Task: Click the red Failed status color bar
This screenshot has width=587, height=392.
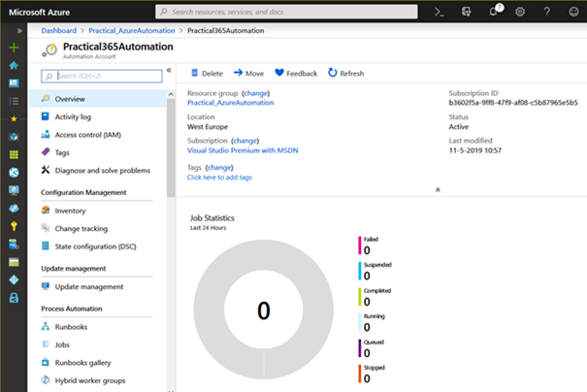Action: click(x=360, y=245)
